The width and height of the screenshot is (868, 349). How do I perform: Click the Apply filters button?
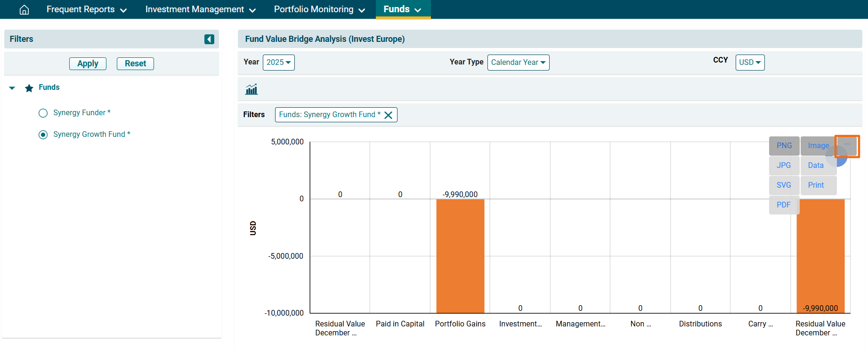(x=88, y=63)
